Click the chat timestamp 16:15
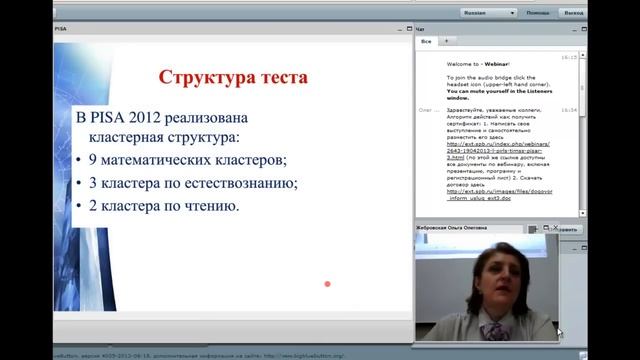Viewport: 640px width, 360px height. coord(569,58)
